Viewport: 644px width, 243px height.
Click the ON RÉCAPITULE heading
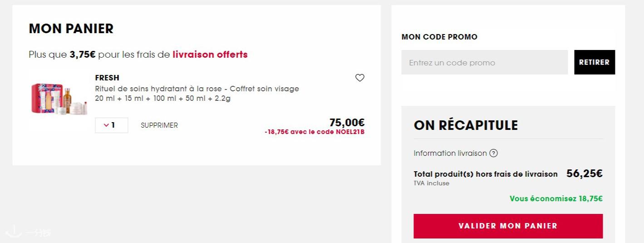466,125
